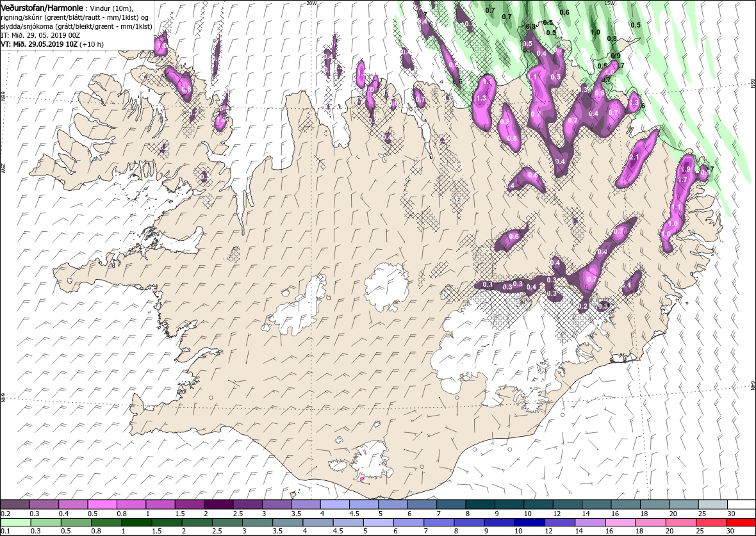Viewport: 756px width, 536px height.
Task: Click the pale gray sleet/snow swatch labeled 25
Action: (712, 505)
